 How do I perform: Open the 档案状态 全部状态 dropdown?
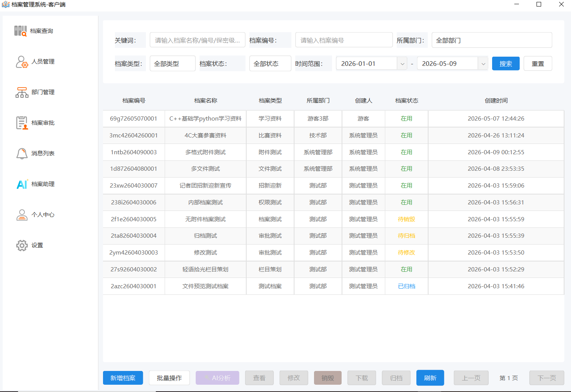point(270,64)
